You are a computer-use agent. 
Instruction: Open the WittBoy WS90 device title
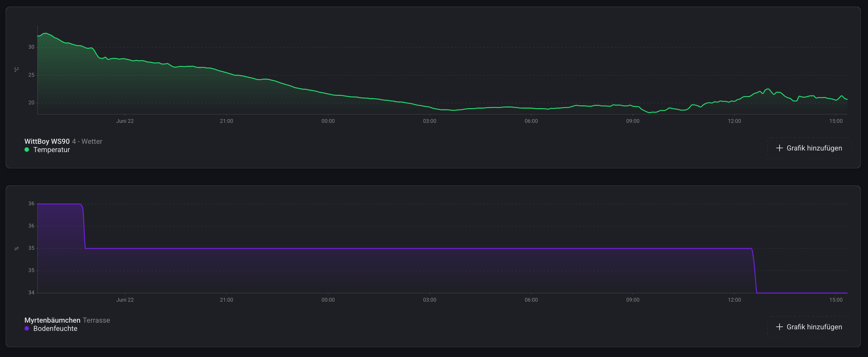click(47, 141)
